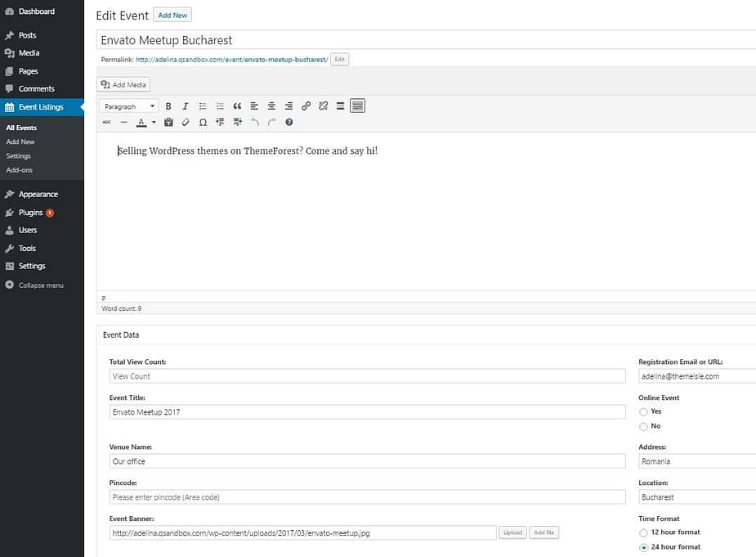The height and width of the screenshot is (557, 756).
Task: Open Pages menu item
Action: (x=42, y=71)
